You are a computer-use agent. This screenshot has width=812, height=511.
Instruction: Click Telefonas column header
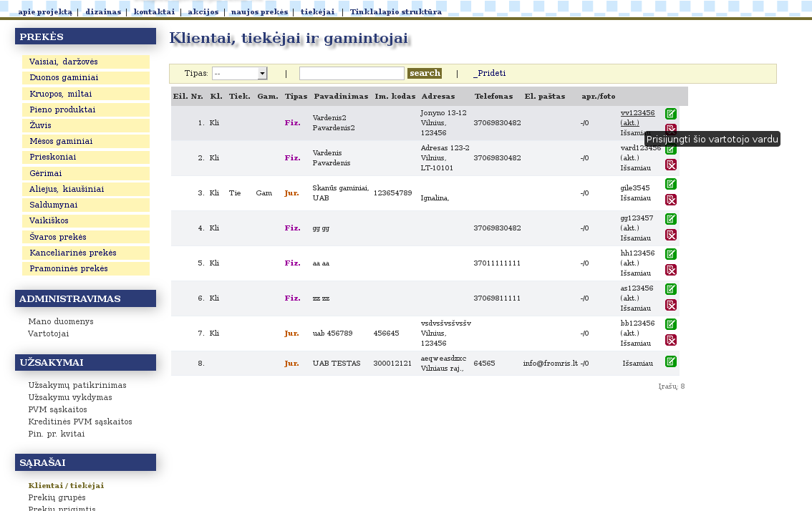493,97
